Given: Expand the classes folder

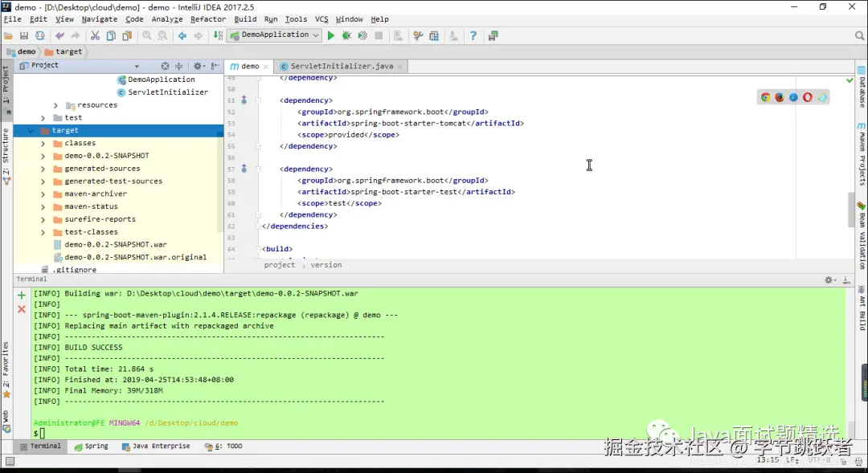Looking at the screenshot, I should coord(43,143).
